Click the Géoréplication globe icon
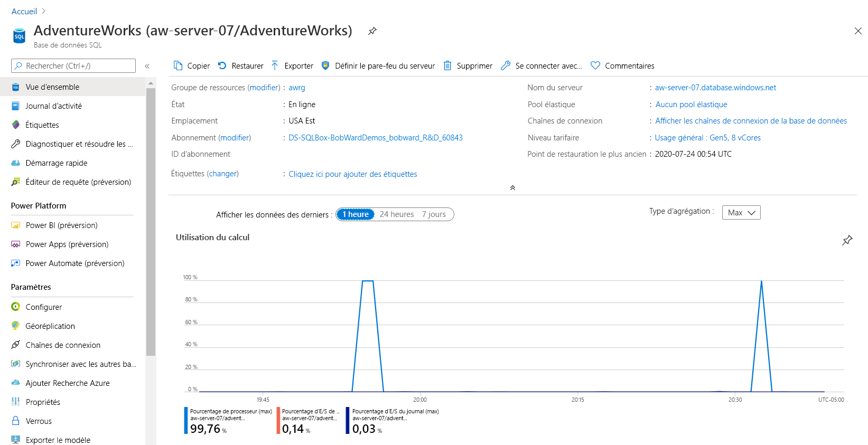868x445 pixels. point(16,326)
